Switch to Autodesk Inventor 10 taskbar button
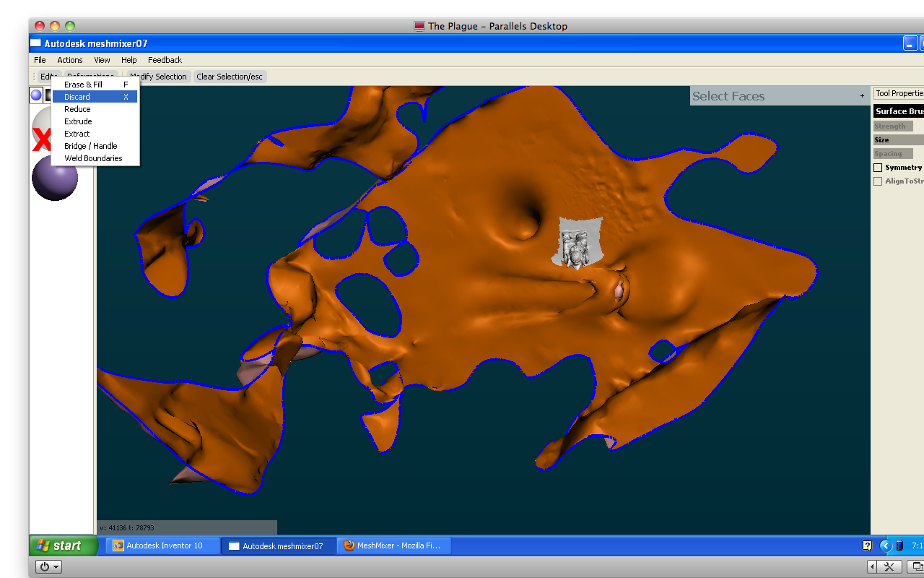Viewport: 924px width, 578px height. (163, 545)
